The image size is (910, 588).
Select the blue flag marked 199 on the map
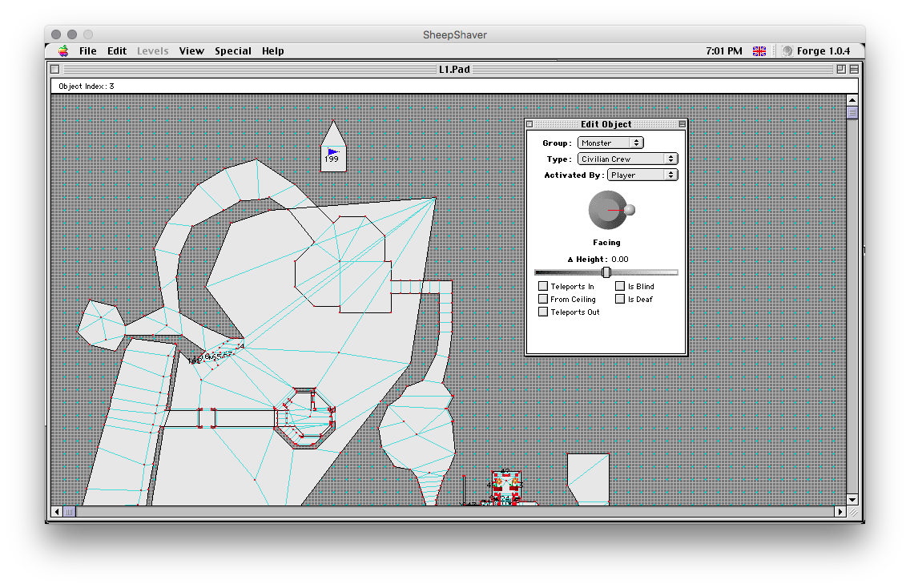coord(332,152)
